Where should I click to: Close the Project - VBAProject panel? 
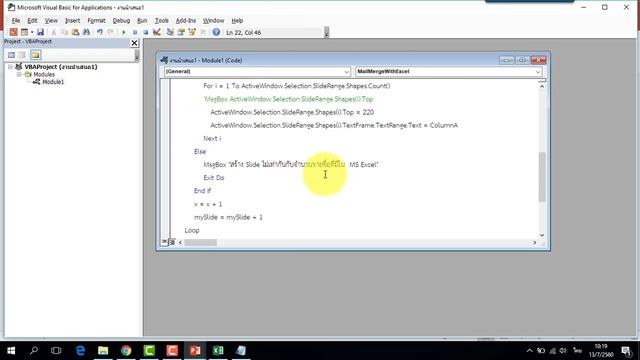(x=134, y=43)
